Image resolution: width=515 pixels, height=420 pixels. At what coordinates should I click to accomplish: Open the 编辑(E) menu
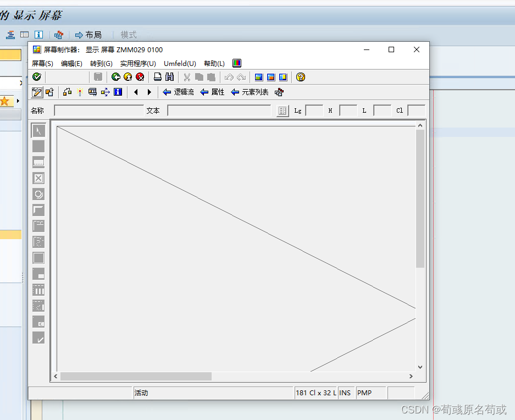coord(71,63)
